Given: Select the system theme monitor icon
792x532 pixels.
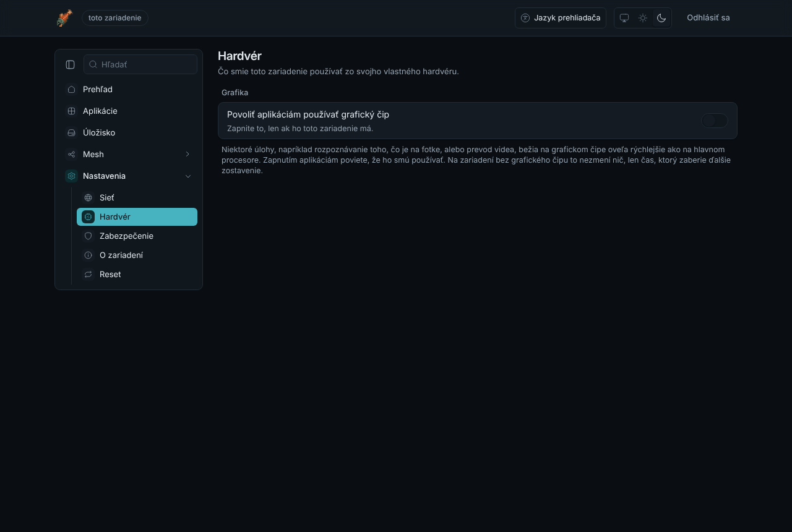Looking at the screenshot, I should [624, 18].
